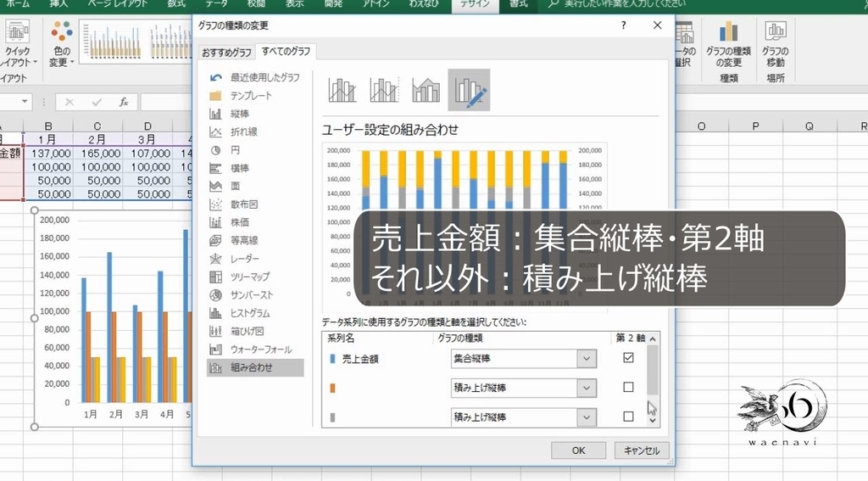868x481 pixels.
Task: Choose 折れ線 line chart category
Action: pyautogui.click(x=255, y=131)
